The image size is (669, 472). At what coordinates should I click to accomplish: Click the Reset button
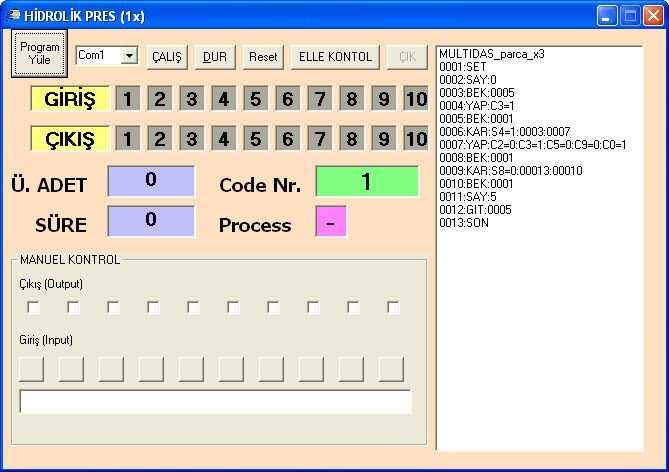coord(263,57)
